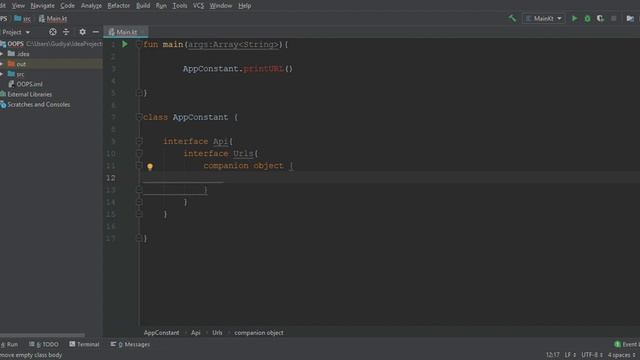The width and height of the screenshot is (640, 360).
Task: Click the Debug bug icon
Action: tap(587, 18)
